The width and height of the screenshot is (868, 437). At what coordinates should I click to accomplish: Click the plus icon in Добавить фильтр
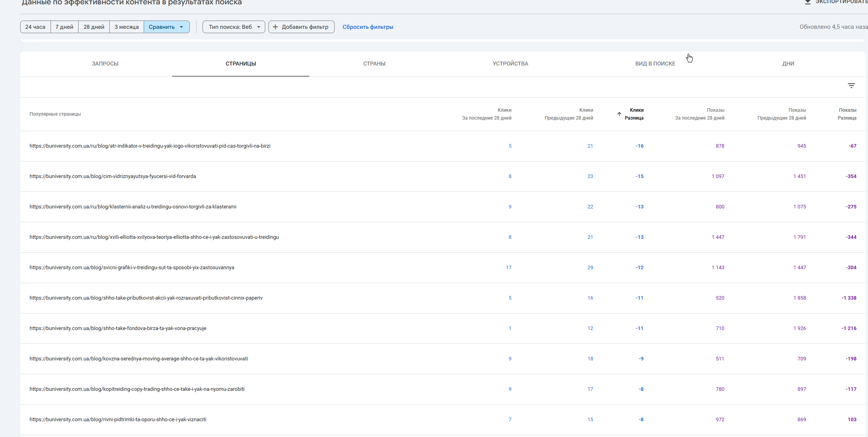point(275,27)
